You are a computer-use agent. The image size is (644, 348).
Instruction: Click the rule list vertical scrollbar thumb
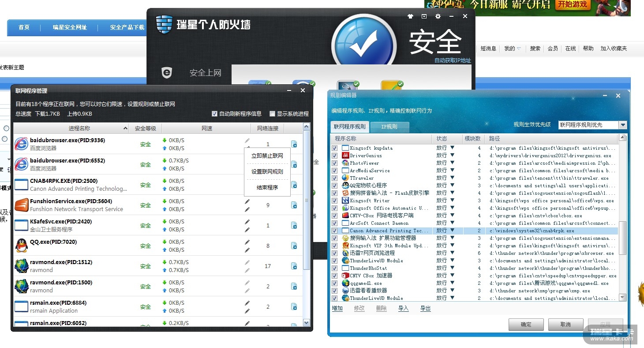622,238
